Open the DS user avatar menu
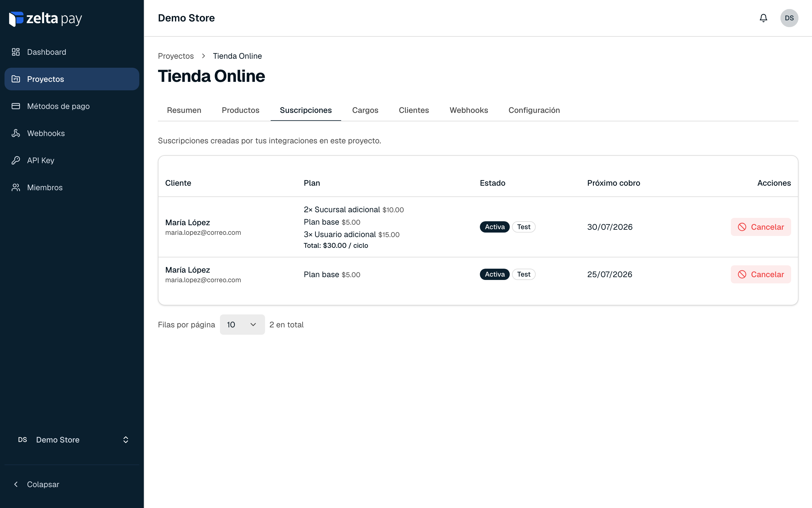The image size is (812, 508). coord(789,18)
